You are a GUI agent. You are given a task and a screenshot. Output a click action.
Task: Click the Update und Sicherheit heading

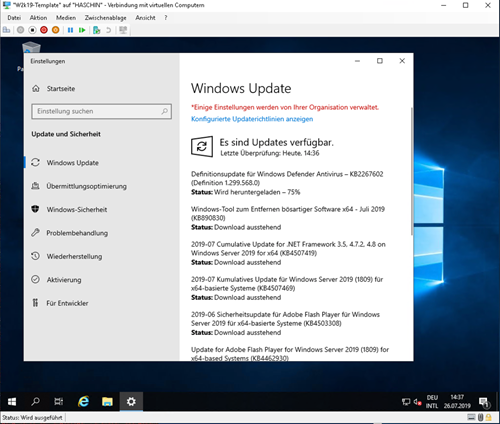pyautogui.click(x=66, y=134)
